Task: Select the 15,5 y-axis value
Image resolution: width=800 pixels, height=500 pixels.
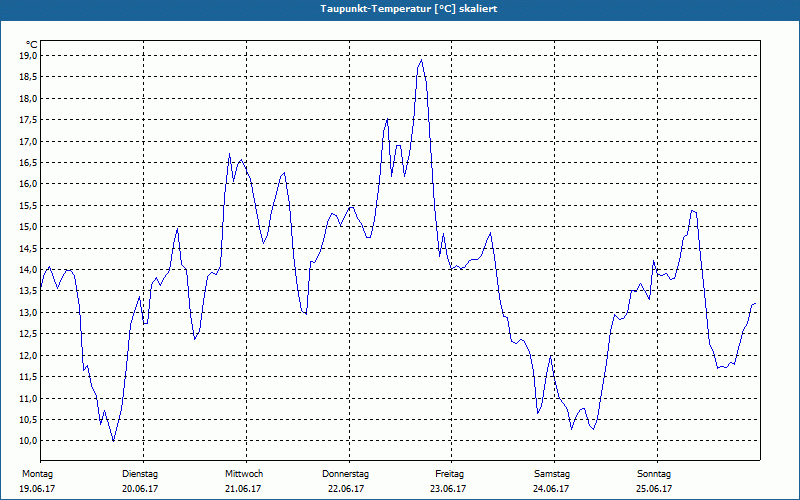Action: [28, 206]
